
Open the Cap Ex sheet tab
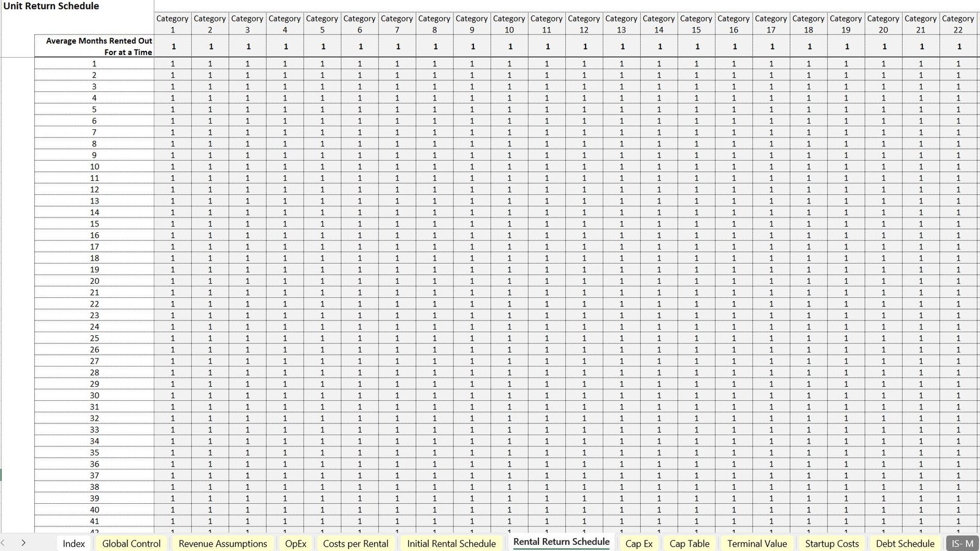(639, 544)
